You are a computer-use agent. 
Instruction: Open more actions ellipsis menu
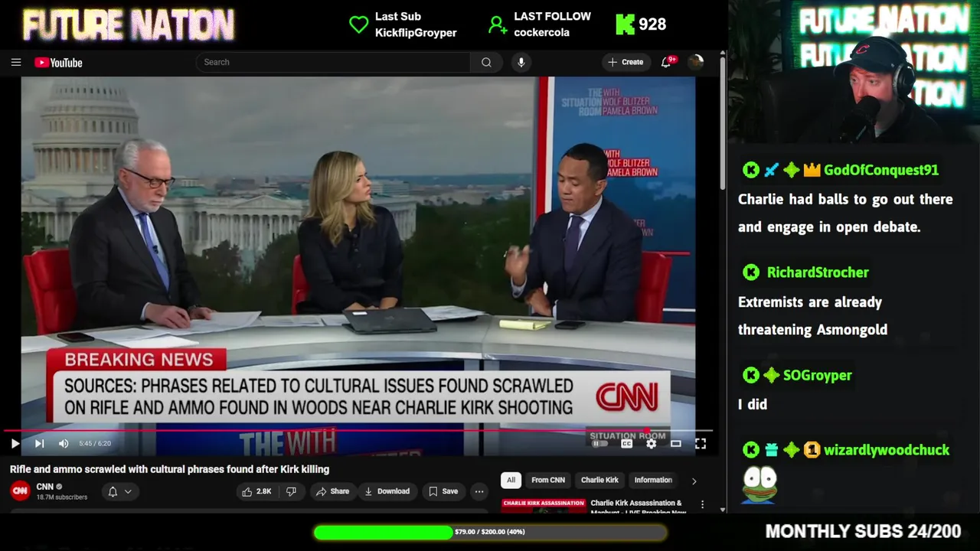(479, 491)
